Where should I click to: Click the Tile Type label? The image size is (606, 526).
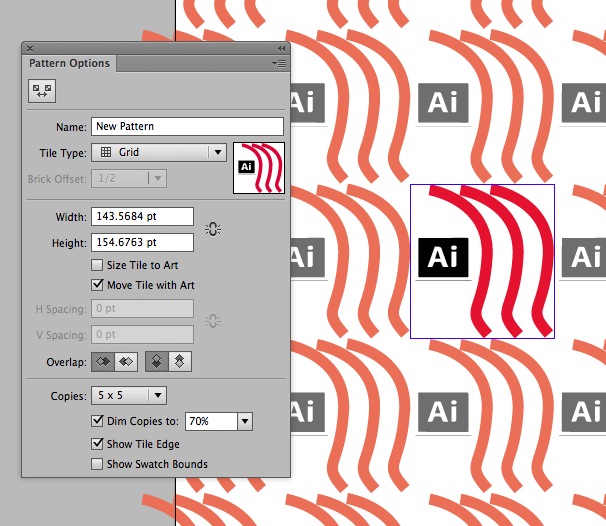[63, 153]
